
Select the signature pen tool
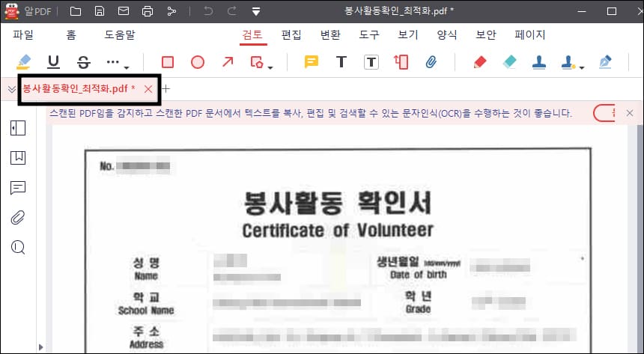point(605,62)
